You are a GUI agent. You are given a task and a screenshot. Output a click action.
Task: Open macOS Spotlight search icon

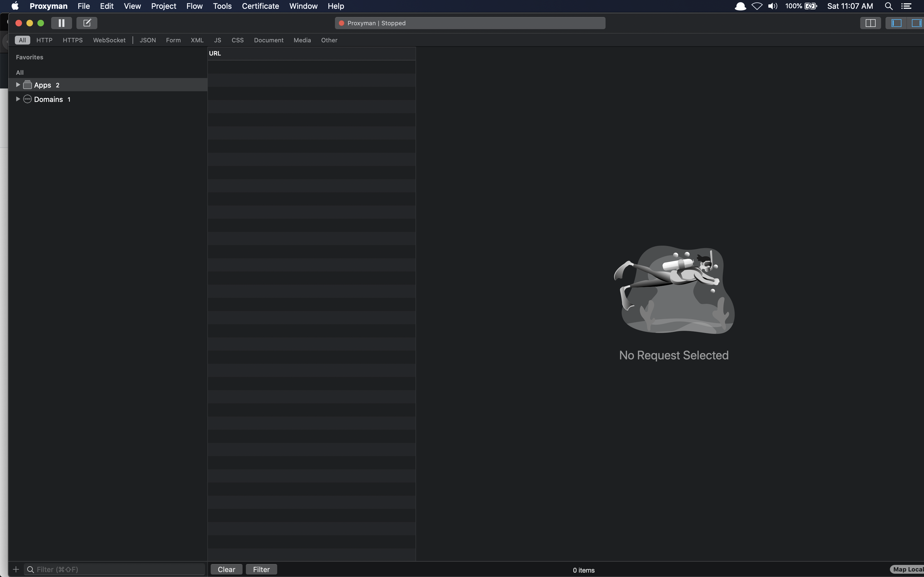pos(889,6)
